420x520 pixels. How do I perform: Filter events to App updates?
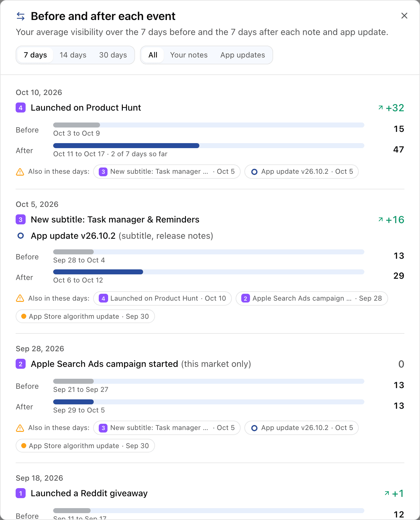[x=242, y=55]
